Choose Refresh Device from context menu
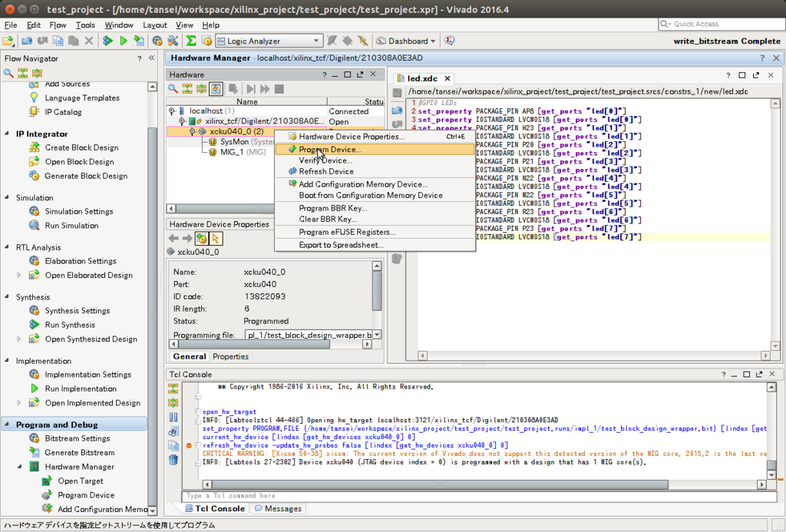786x532 pixels. (375, 171)
